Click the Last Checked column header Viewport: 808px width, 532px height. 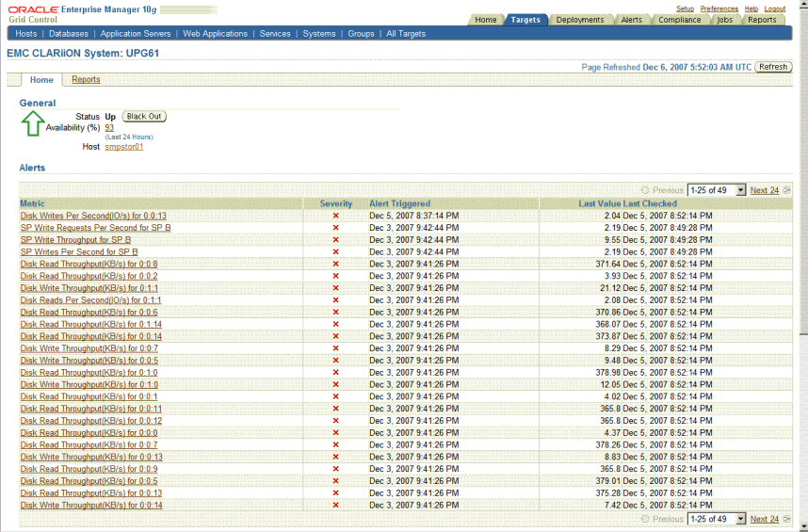click(x=650, y=203)
